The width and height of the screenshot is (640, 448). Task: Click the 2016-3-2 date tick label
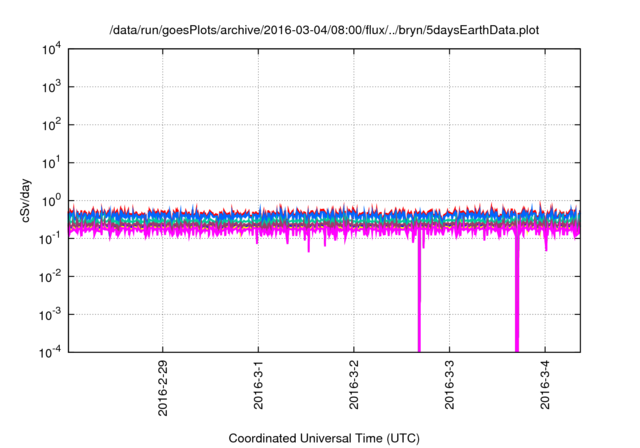click(353, 385)
